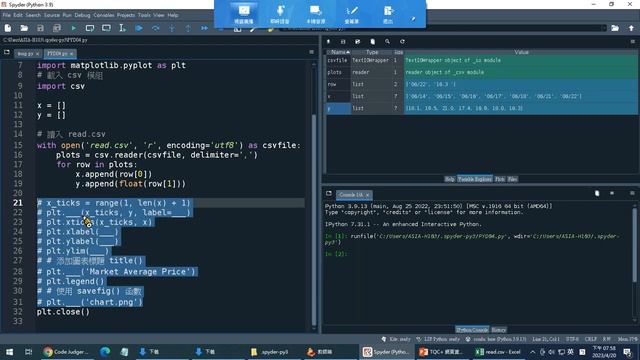Viewport: 640px width, 360px height.
Task: Run cell and advance
Action: click(x=106, y=28)
